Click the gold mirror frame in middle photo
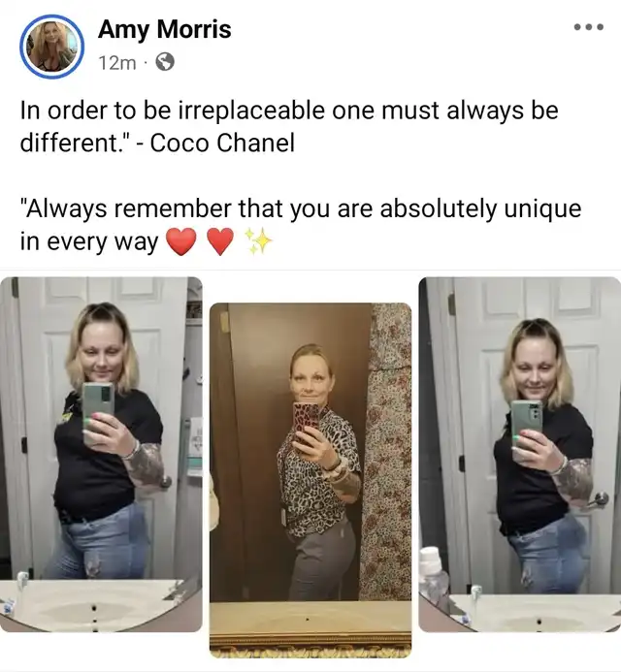The image size is (621, 672). (310, 646)
